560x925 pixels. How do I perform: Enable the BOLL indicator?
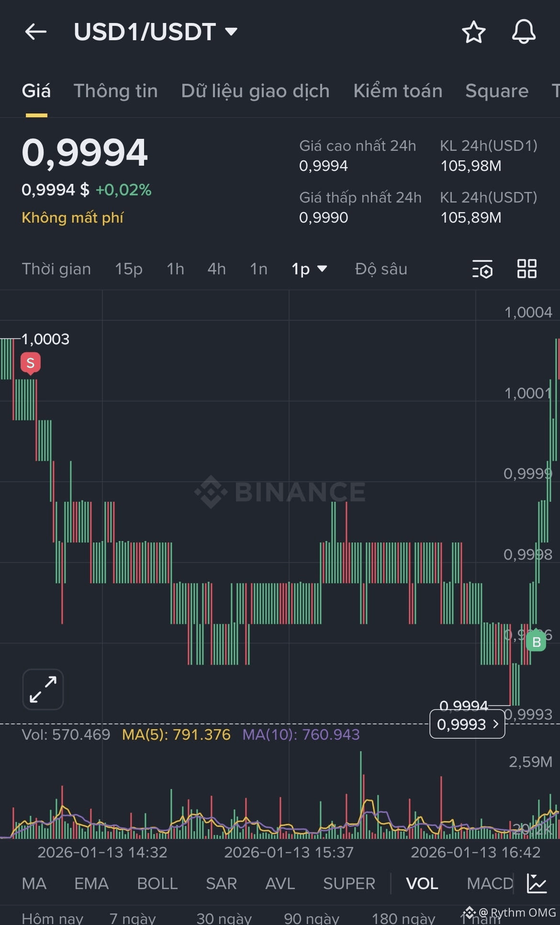pos(157,883)
